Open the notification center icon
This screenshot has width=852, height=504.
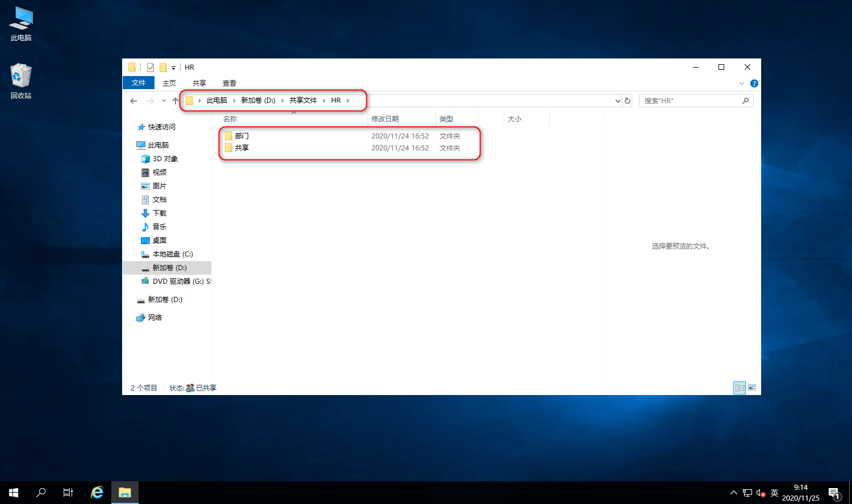tap(834, 493)
